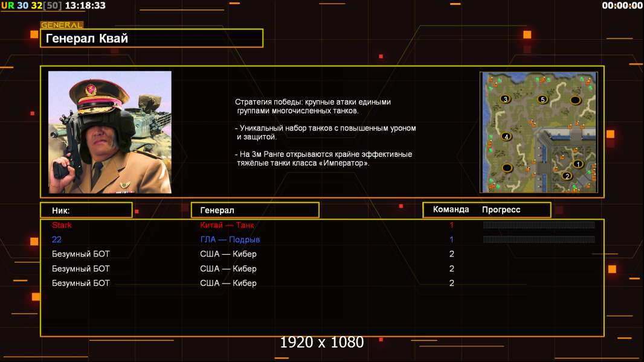This screenshot has width=644, height=362.
Task: Click team number 1 in Stark's row
Action: [x=451, y=225]
